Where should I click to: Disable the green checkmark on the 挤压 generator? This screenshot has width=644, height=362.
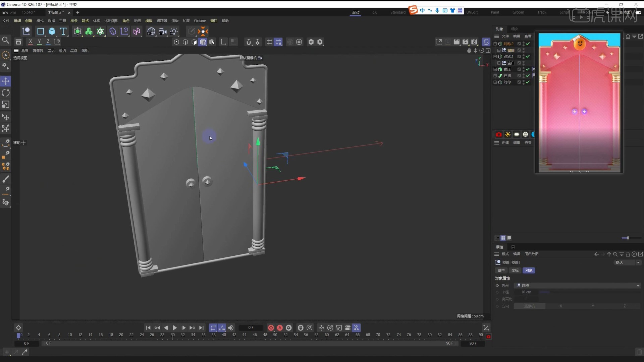click(x=527, y=69)
